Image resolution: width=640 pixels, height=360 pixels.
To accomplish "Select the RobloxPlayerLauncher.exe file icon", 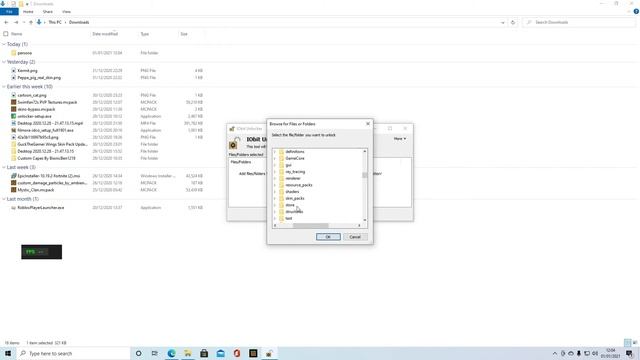I will click(13, 208).
